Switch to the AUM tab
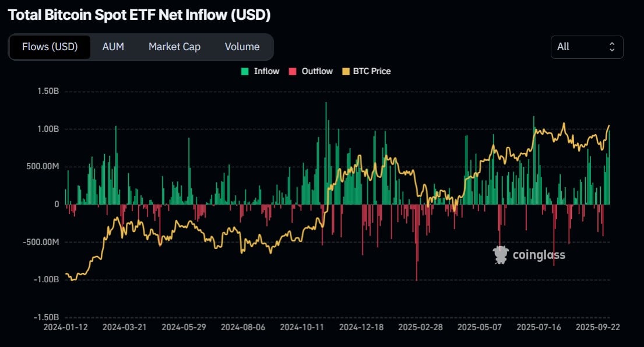Screen dimensions: 644x347 pos(113,47)
